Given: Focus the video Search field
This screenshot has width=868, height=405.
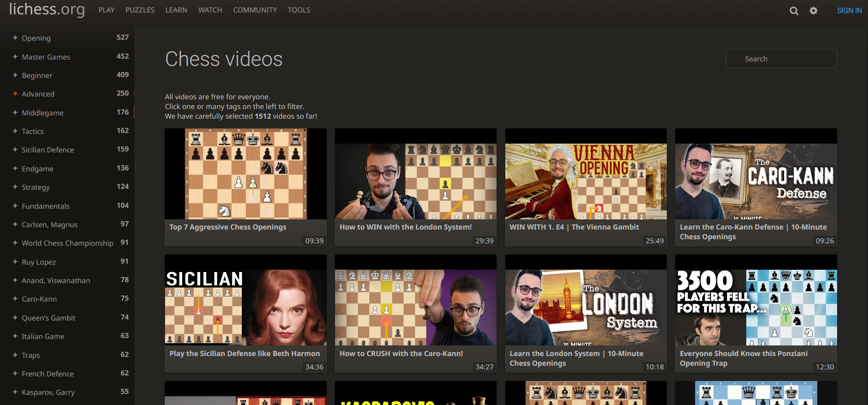Looking at the screenshot, I should coord(781,59).
